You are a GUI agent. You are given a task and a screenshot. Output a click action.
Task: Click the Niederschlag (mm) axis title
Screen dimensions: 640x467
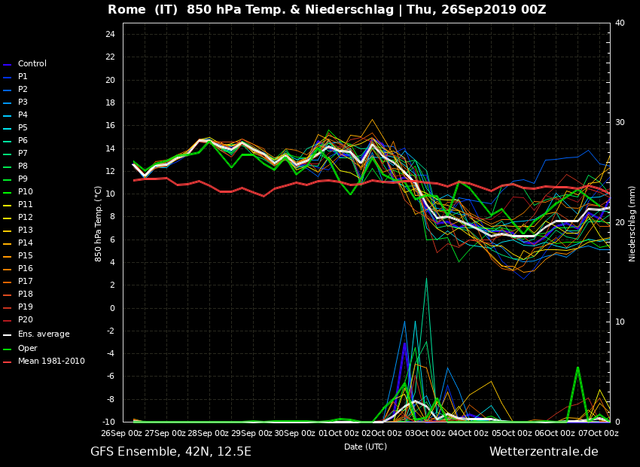pos(632,222)
